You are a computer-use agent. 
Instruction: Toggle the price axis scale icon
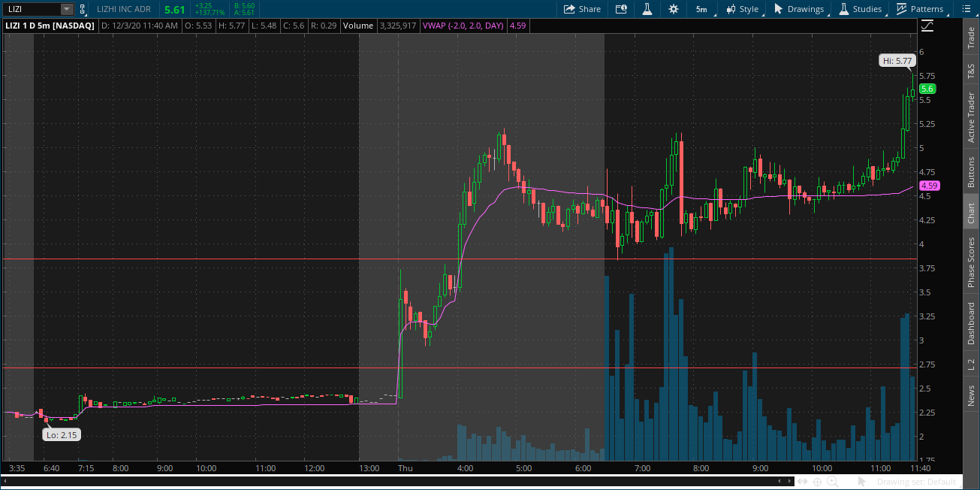point(927,26)
